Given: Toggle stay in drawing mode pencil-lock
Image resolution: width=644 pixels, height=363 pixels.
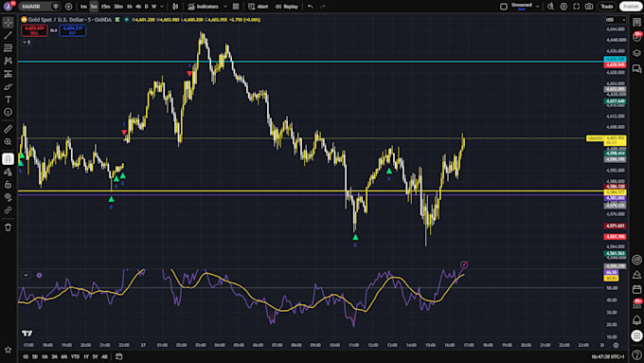Looking at the screenshot, I should (x=8, y=172).
